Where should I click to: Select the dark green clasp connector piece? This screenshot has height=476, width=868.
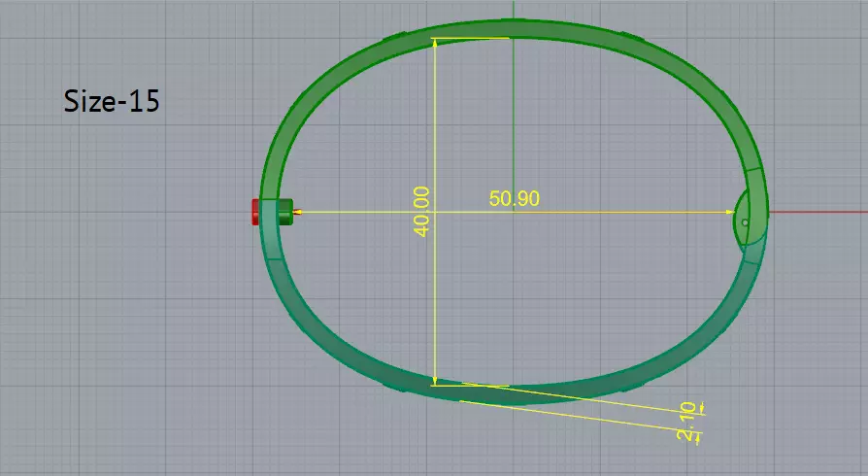click(285, 212)
